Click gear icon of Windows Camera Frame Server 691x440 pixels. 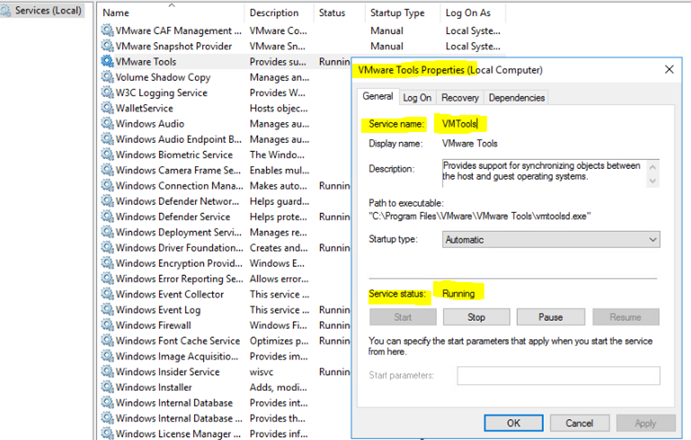pos(107,169)
